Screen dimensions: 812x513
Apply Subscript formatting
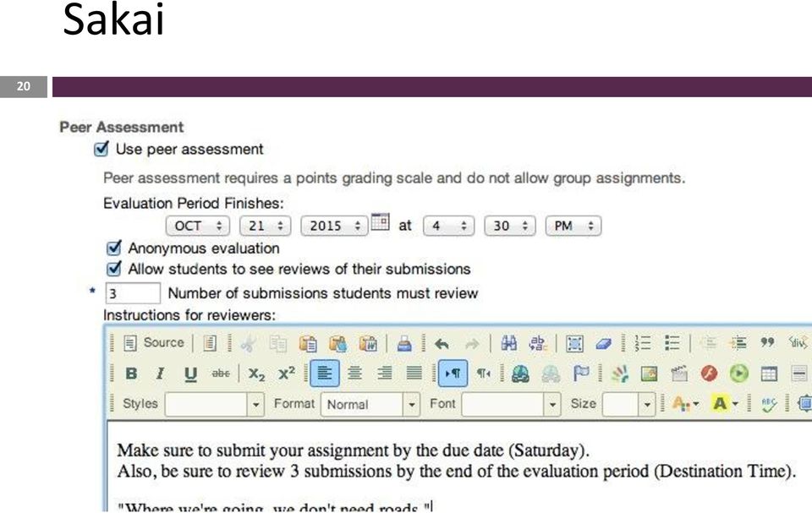[x=256, y=374]
